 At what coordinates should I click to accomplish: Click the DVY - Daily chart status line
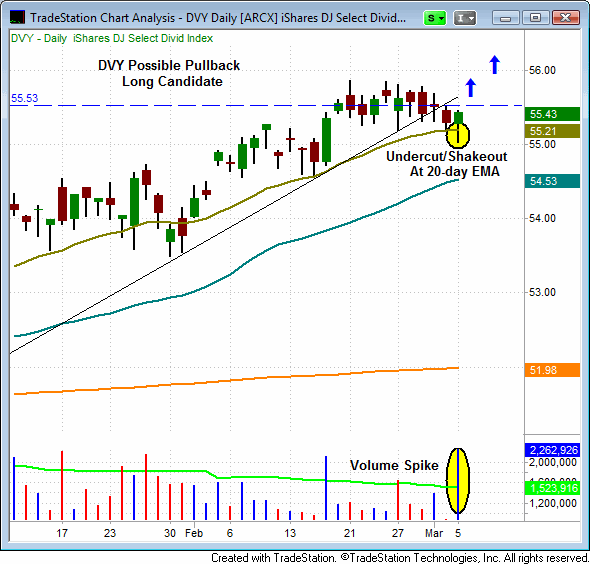pyautogui.click(x=112, y=38)
